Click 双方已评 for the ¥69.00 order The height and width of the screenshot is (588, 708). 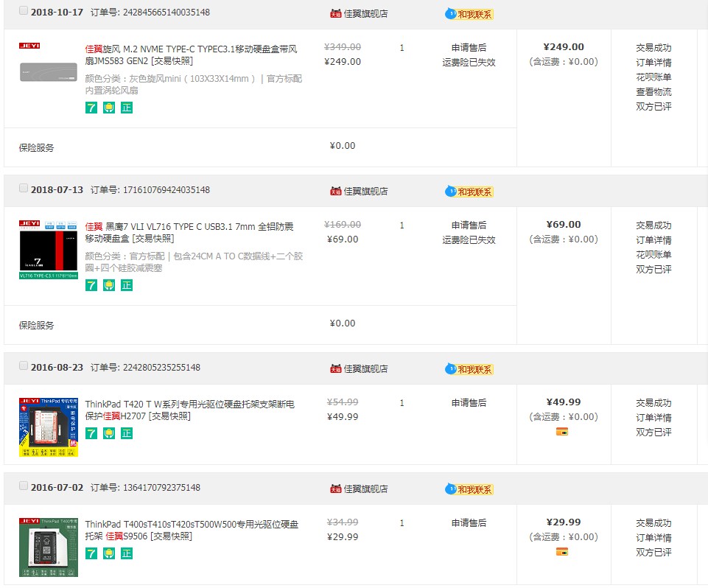tap(653, 269)
